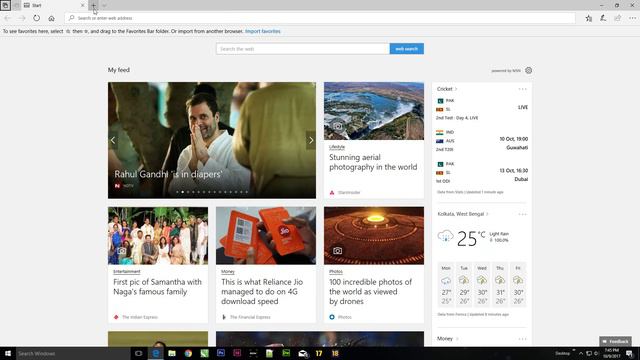Click the Search the web input box
This screenshot has width=640, height=360.
coord(302,49)
